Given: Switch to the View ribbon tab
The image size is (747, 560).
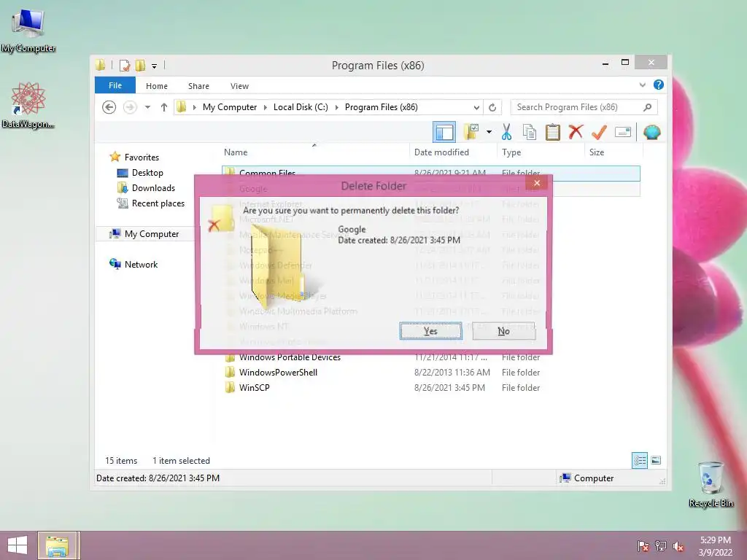Looking at the screenshot, I should [x=239, y=86].
